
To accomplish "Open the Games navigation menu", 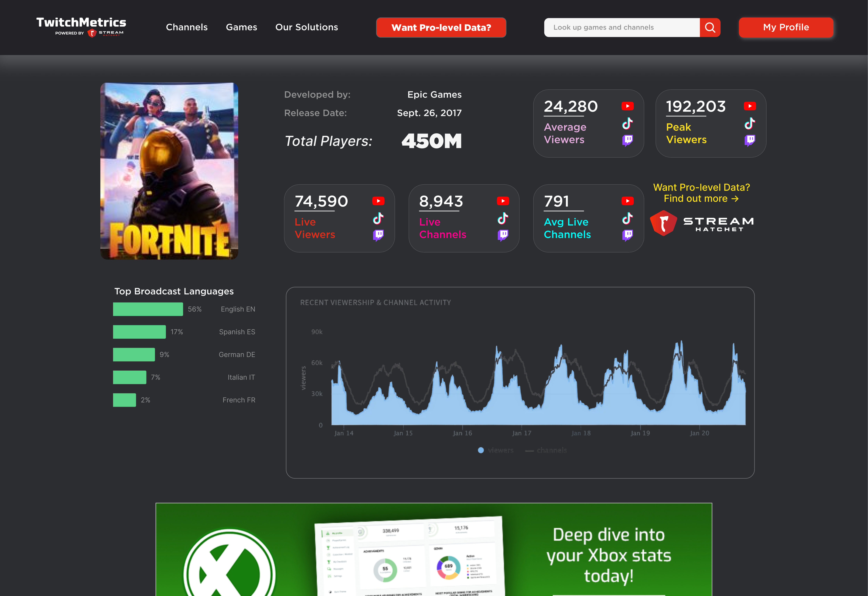I will click(241, 27).
